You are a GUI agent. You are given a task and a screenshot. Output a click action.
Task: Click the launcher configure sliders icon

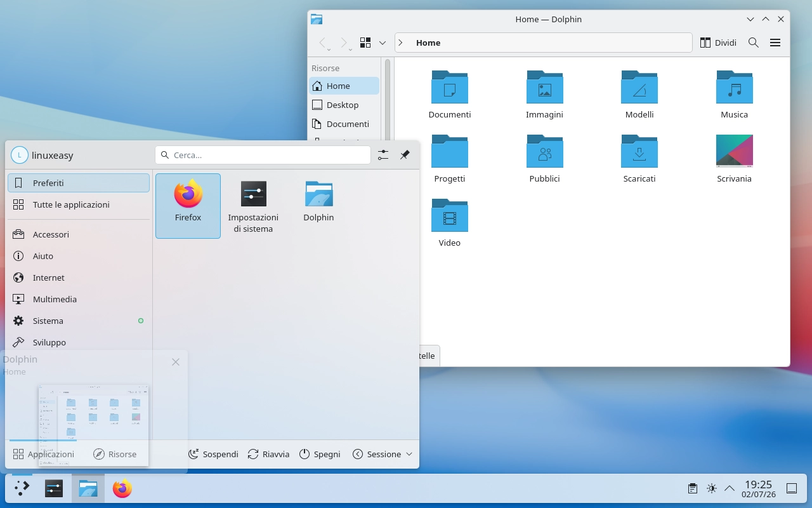pyautogui.click(x=383, y=155)
